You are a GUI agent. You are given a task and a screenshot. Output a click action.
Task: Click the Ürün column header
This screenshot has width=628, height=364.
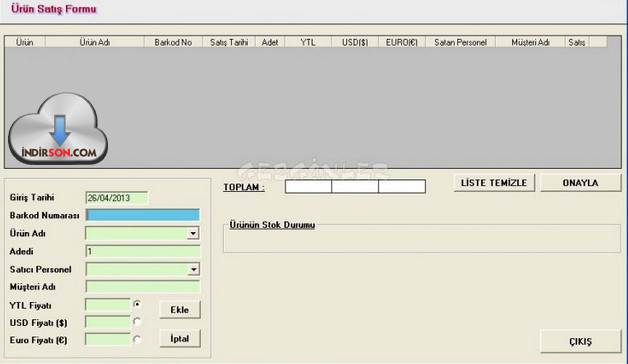coord(25,42)
